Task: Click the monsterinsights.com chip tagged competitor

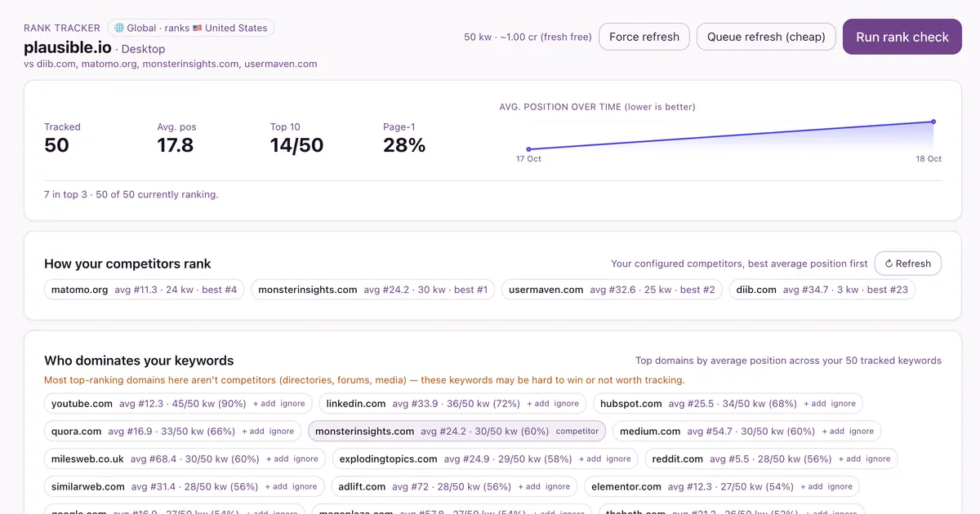Action: coord(457,432)
